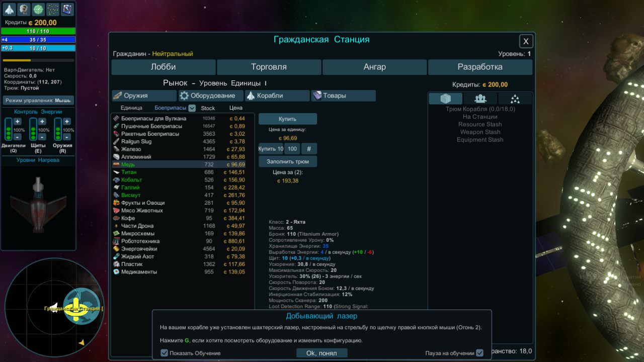The image size is (644, 362).
Task: Select the cargo box icon tab
Action: [445, 99]
